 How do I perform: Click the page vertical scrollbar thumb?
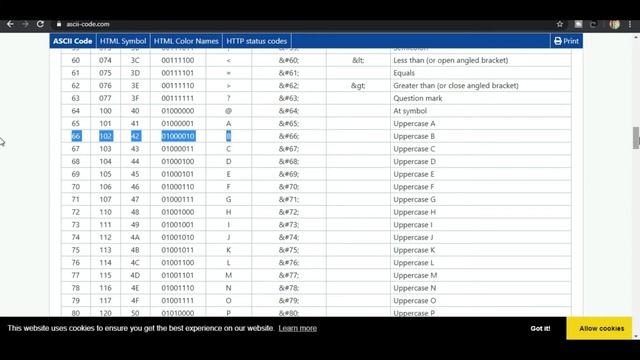click(636, 138)
